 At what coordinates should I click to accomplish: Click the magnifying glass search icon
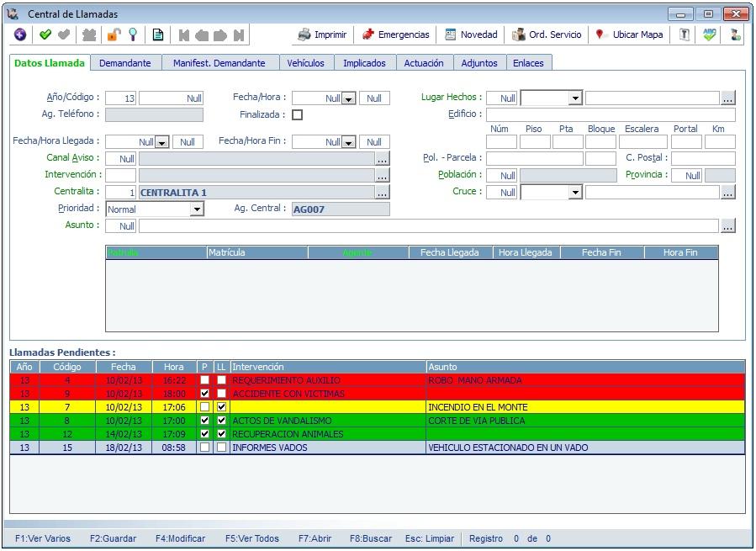(133, 34)
